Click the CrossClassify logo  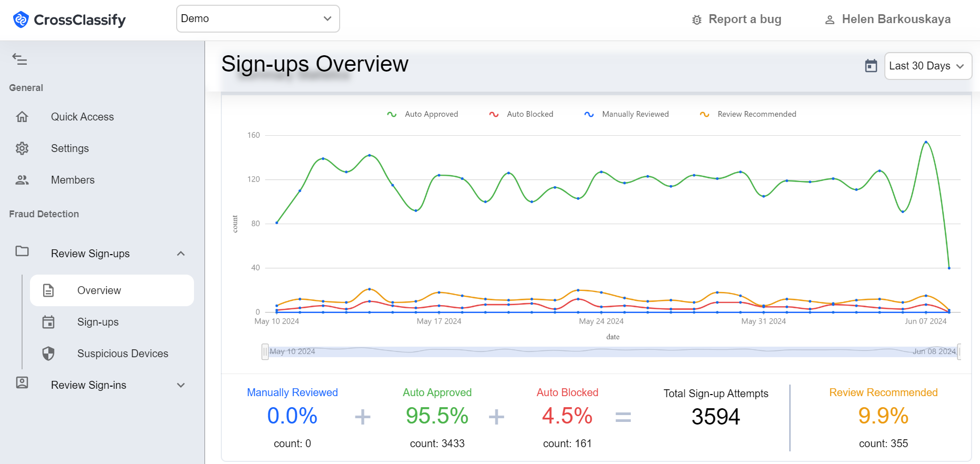[x=69, y=20]
